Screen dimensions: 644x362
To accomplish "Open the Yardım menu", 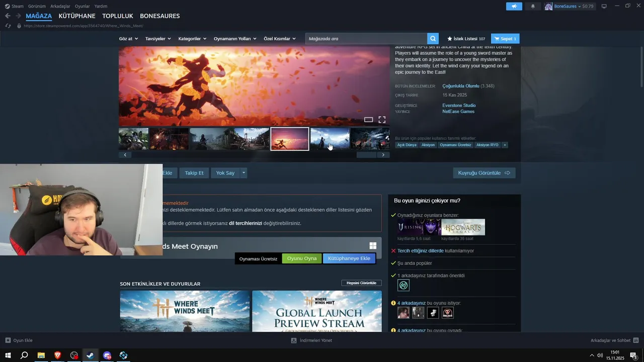I will pos(101,6).
